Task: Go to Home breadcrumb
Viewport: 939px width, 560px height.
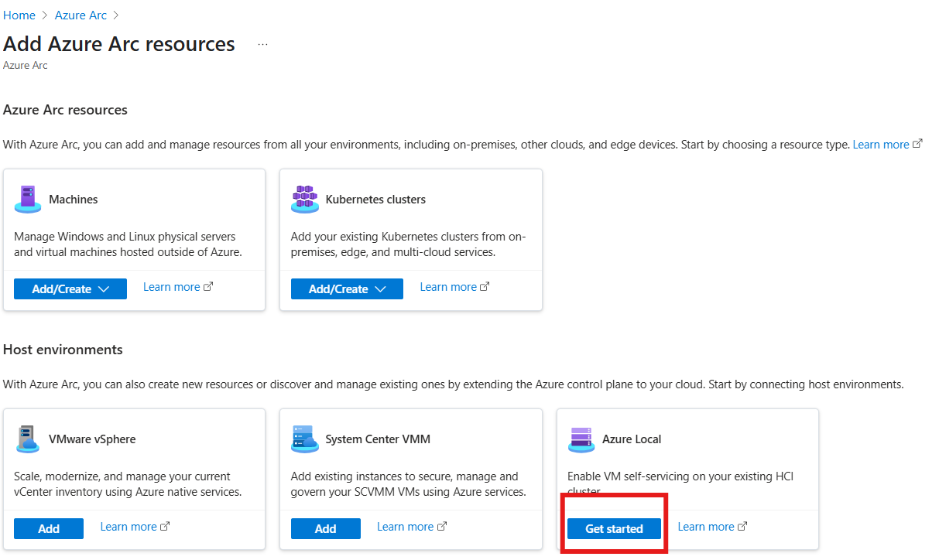Action: point(19,15)
